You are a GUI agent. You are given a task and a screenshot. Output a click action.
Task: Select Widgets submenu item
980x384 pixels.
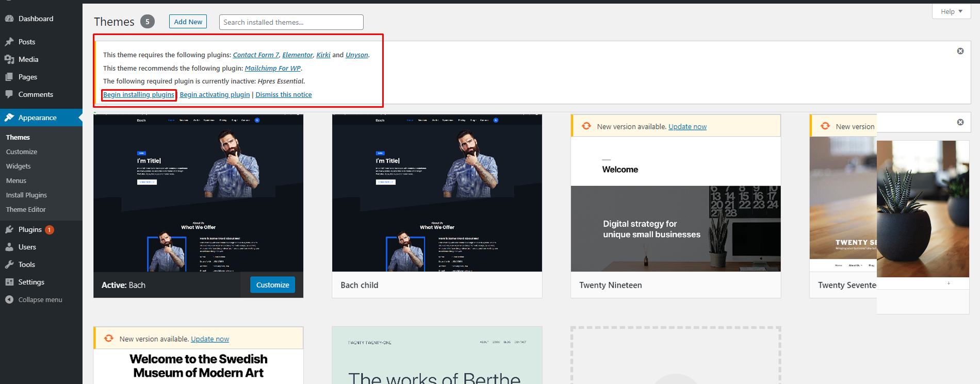click(19, 166)
